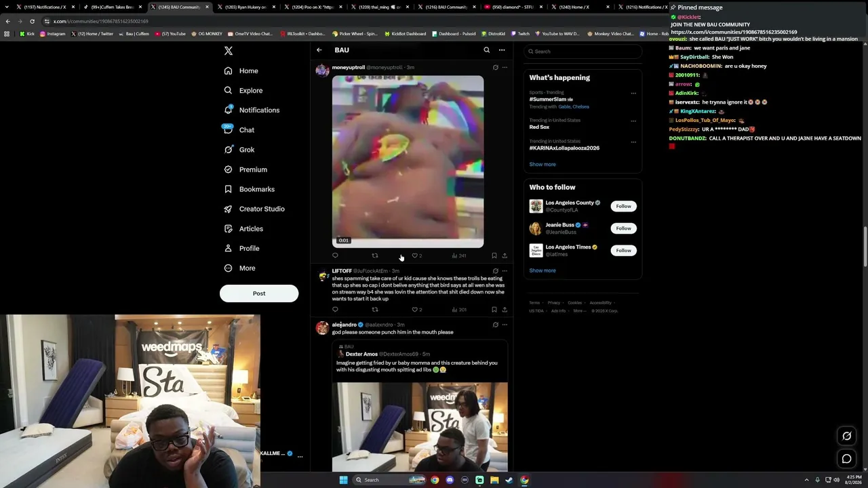Search within the BAU community
Screen dimensions: 868x488
click(x=486, y=50)
